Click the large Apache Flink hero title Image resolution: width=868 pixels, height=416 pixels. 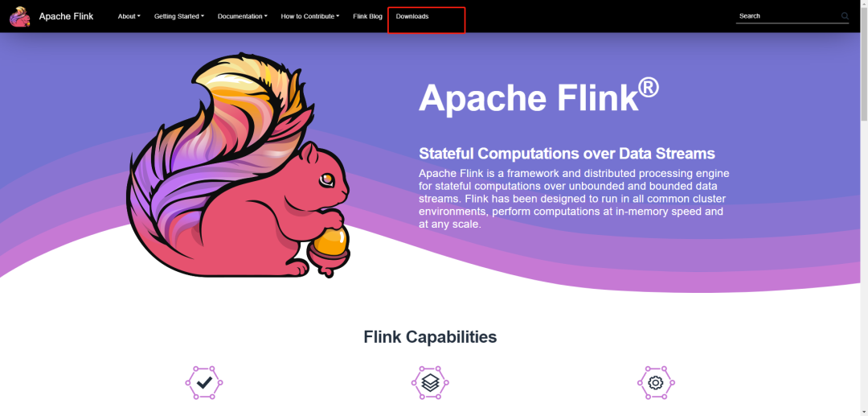tap(538, 97)
